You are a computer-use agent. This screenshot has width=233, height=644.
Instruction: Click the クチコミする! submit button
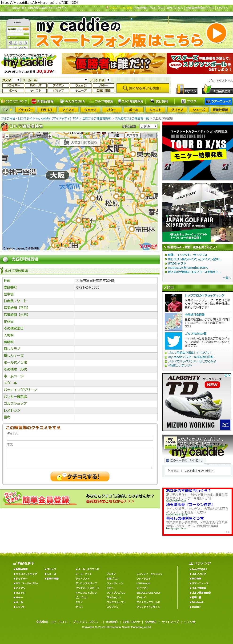pos(80,476)
